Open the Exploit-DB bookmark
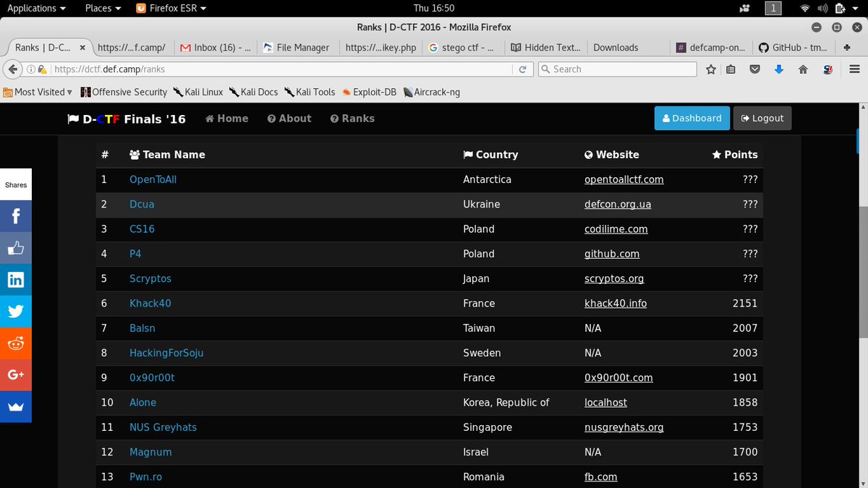Image resolution: width=868 pixels, height=488 pixels. point(369,92)
